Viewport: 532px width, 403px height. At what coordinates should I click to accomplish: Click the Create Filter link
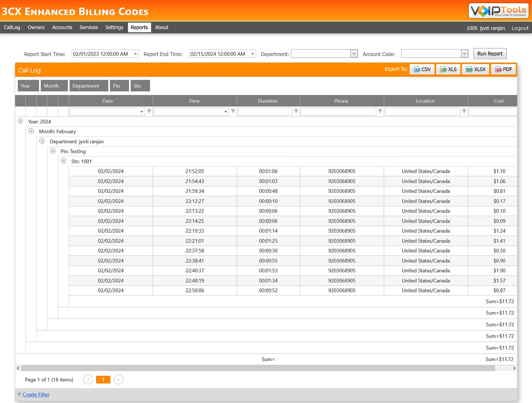(x=36, y=395)
